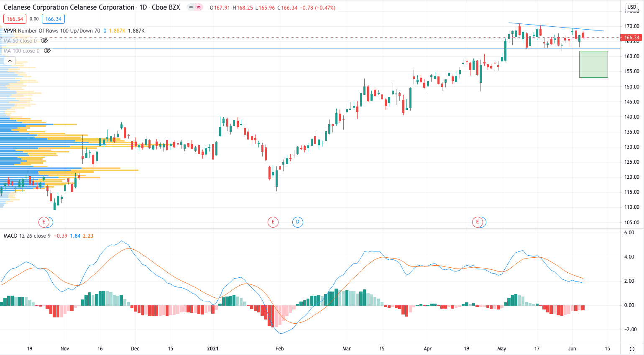Screen dimensions: 644x355
Task: Click the change value −0.78 (−0.47%)
Action: 319,8
